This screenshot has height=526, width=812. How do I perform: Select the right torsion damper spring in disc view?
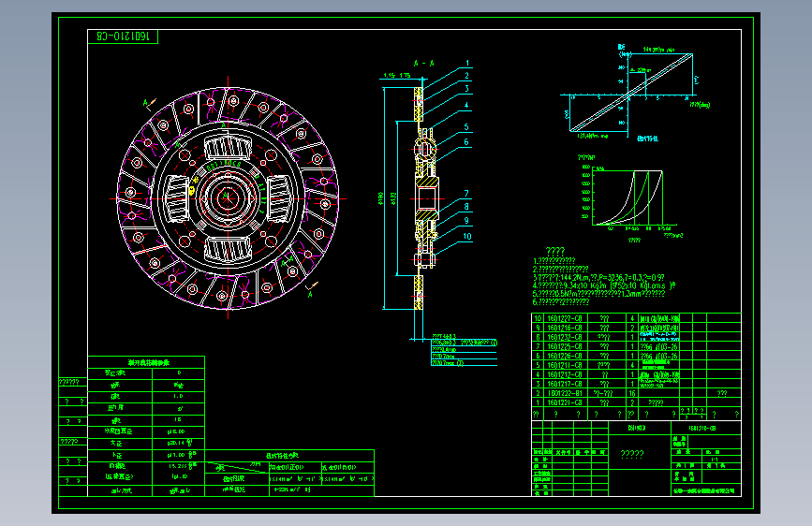pos(280,198)
